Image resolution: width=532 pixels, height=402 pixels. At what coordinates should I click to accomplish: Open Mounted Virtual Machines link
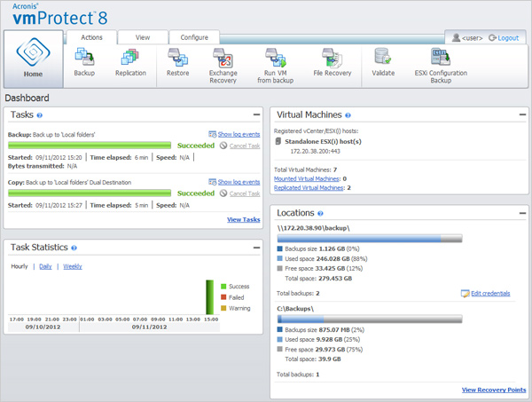[x=307, y=178]
